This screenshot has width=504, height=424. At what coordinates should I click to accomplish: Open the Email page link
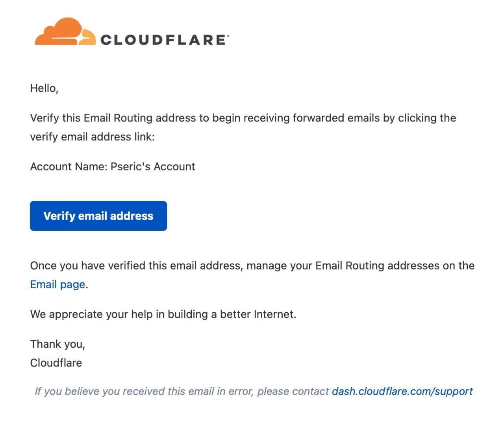click(57, 284)
